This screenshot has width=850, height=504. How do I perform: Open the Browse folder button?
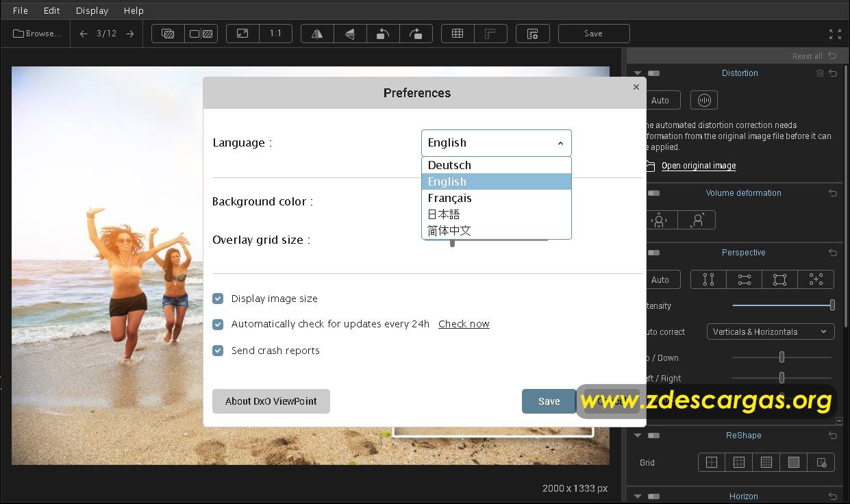(x=38, y=34)
